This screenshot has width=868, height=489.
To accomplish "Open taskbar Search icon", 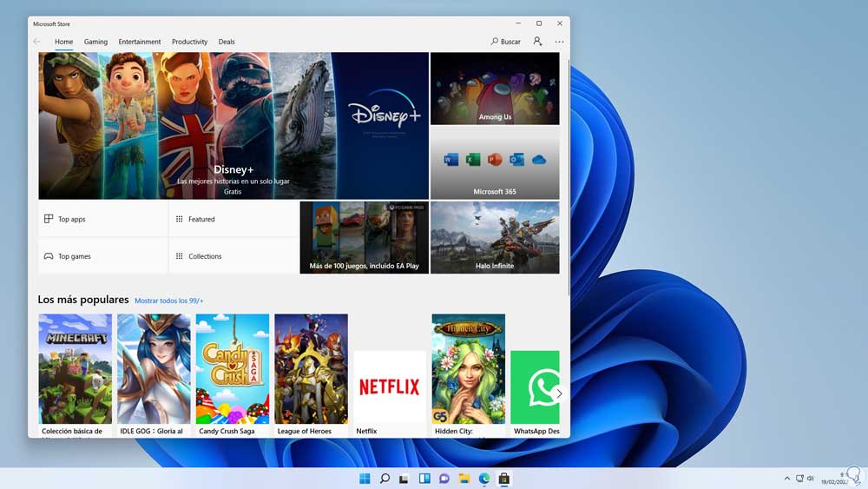I will coord(385,479).
